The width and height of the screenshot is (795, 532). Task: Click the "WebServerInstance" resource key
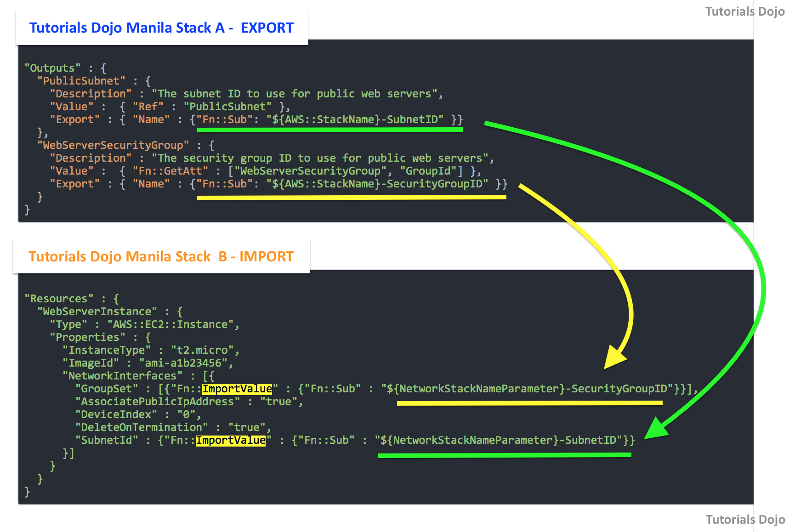click(97, 311)
